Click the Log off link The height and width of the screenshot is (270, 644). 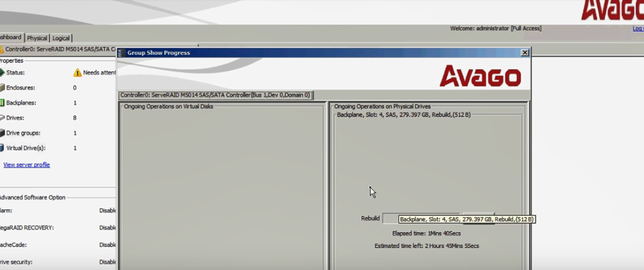coord(638,28)
